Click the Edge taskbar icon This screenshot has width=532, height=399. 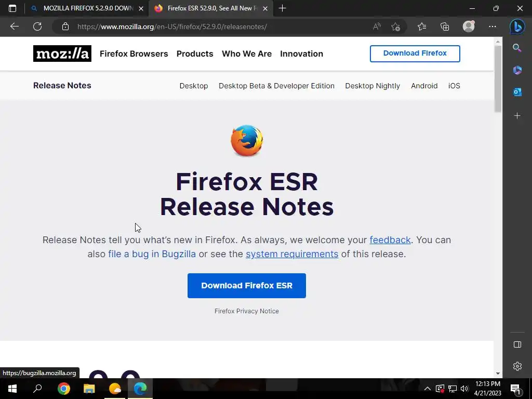[140, 389]
